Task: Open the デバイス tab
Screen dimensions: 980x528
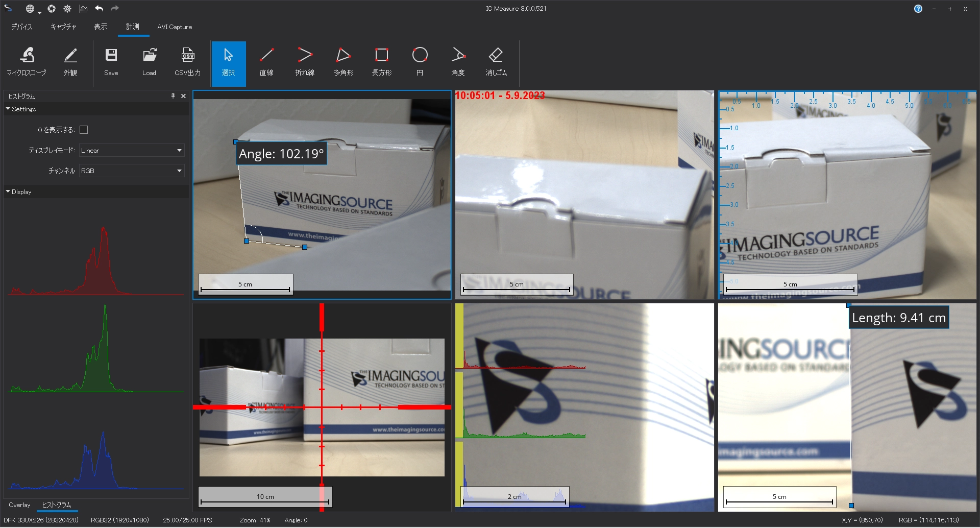Action: click(x=22, y=27)
